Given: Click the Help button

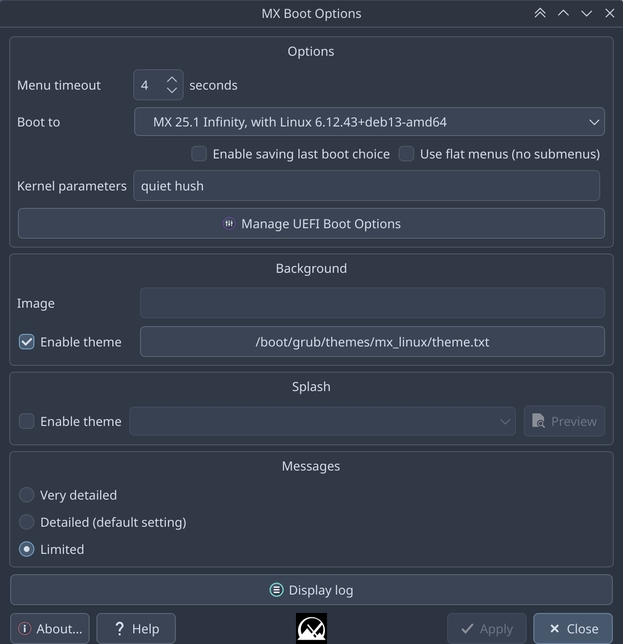Looking at the screenshot, I should (x=136, y=628).
